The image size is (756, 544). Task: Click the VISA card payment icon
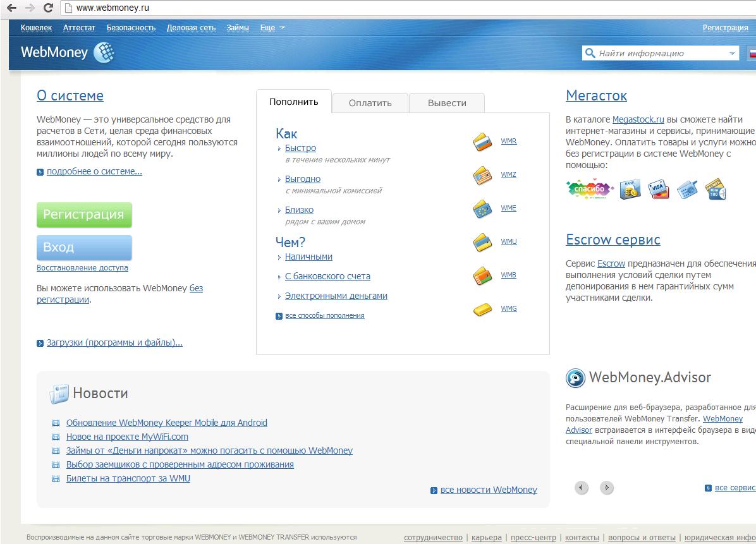pyautogui.click(x=658, y=189)
